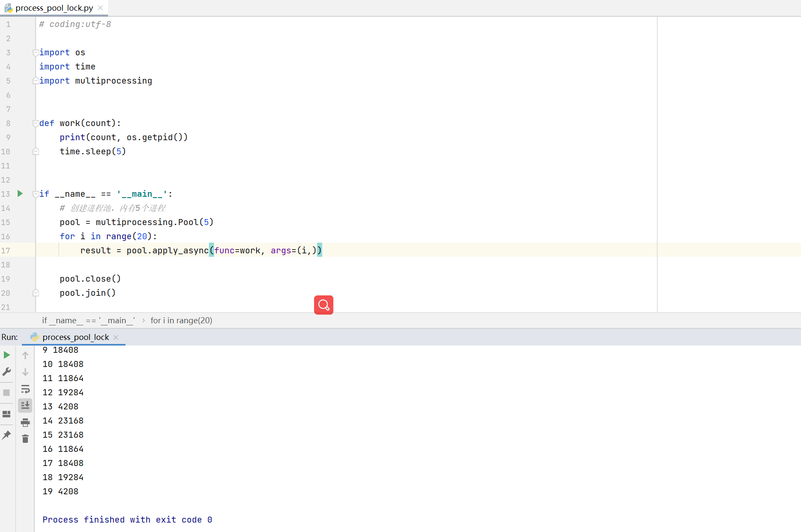The image size is (801, 532).
Task: Click the down stack trace arrow
Action: 25,372
